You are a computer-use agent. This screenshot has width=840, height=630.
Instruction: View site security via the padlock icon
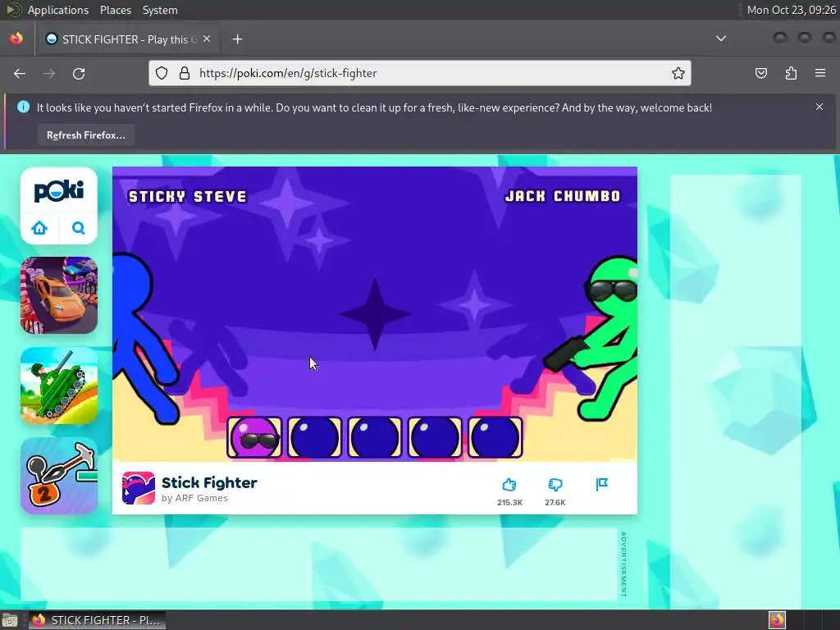pos(185,73)
